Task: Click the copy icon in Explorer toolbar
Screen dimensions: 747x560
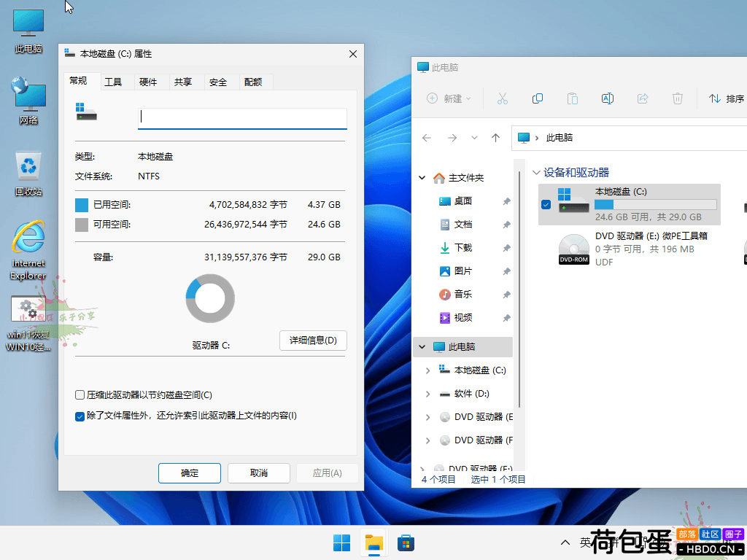Action: [538, 98]
